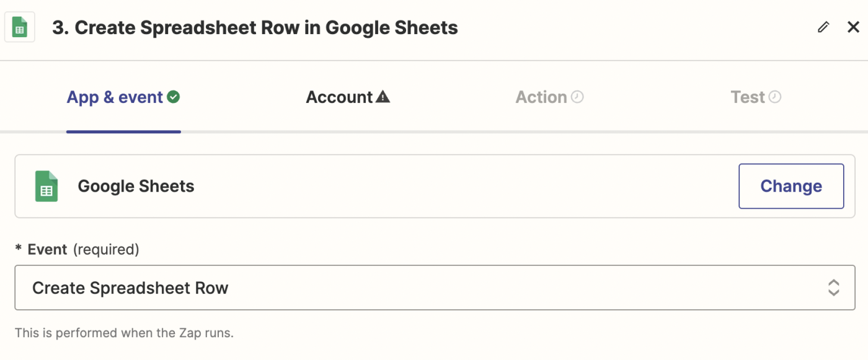Click green checkmark beside App & event
Image resolution: width=868 pixels, height=360 pixels.
coord(174,97)
